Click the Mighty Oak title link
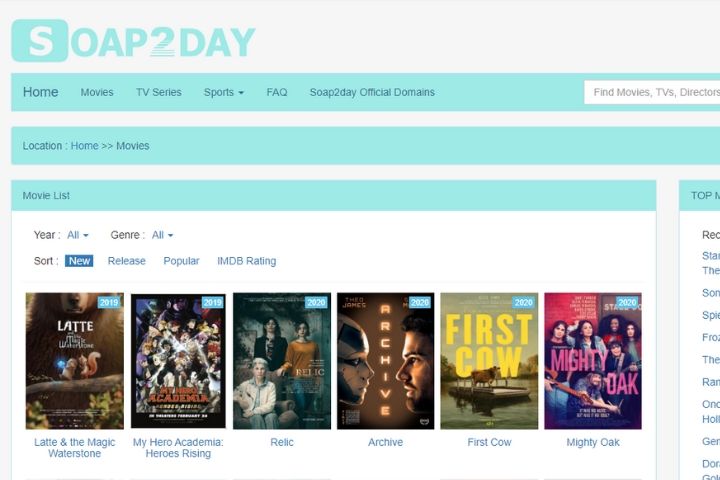The width and height of the screenshot is (720, 480). 593,442
